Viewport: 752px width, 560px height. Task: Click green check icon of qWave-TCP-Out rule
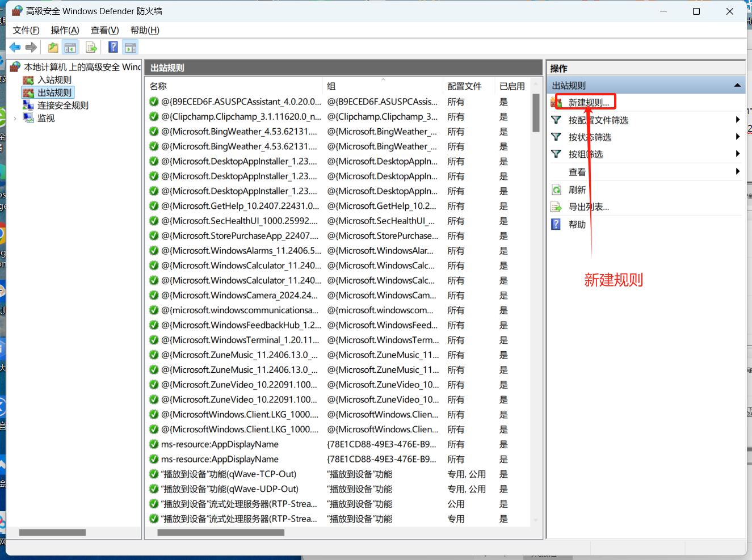(154, 474)
